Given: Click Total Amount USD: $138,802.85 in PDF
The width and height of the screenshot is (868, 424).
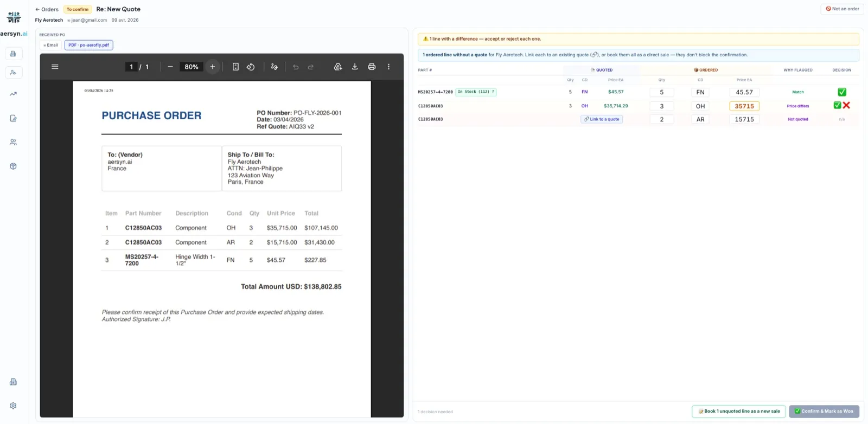Looking at the screenshot, I should click(x=291, y=286).
